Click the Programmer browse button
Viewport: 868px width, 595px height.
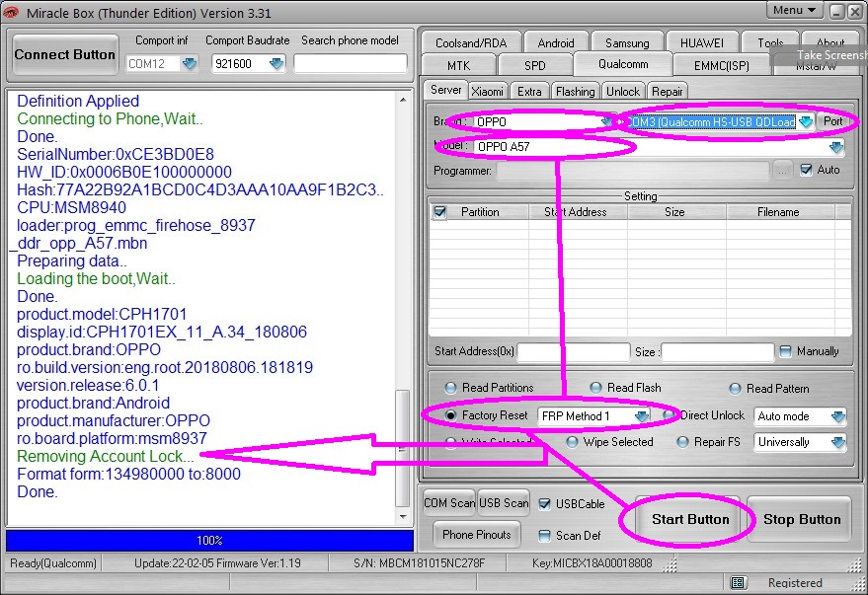[782, 171]
